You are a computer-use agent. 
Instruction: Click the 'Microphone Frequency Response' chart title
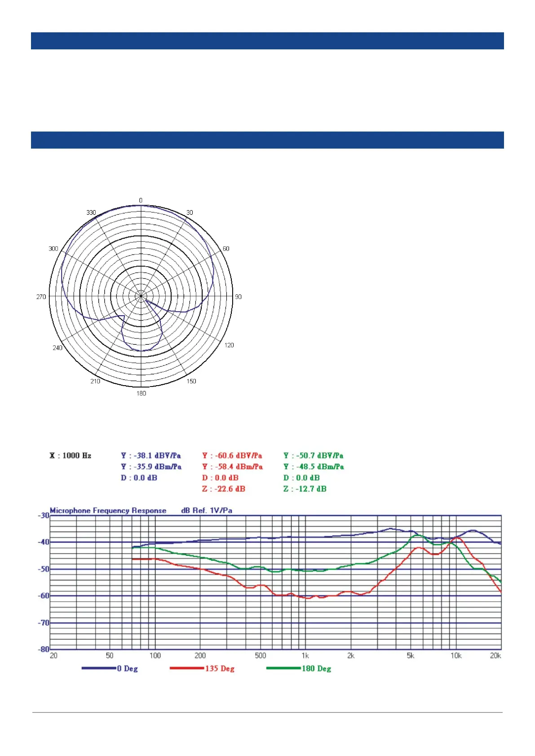(108, 510)
